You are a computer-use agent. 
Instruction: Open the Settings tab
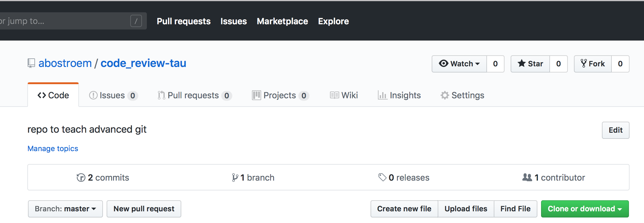pyautogui.click(x=462, y=96)
